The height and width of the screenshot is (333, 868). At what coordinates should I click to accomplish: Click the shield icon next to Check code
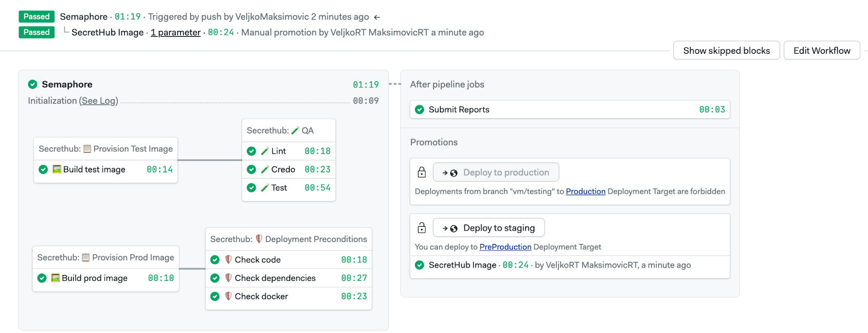[228, 260]
